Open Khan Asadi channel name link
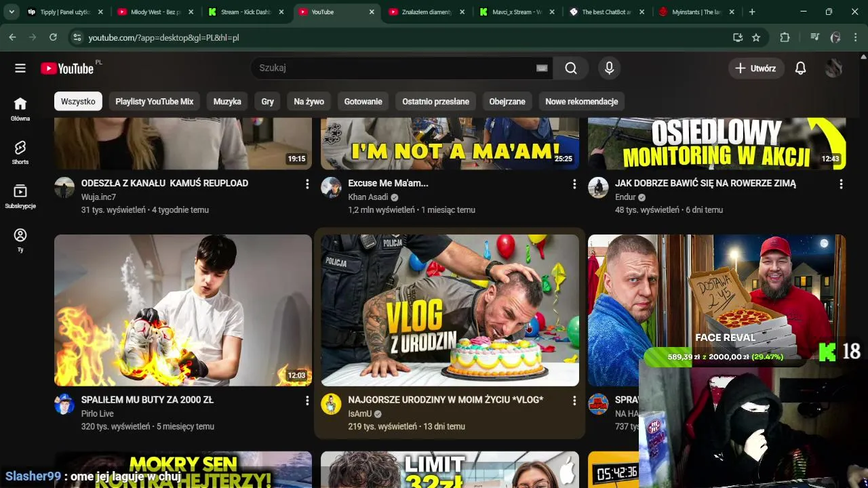This screenshot has width=868, height=488. pyautogui.click(x=368, y=197)
